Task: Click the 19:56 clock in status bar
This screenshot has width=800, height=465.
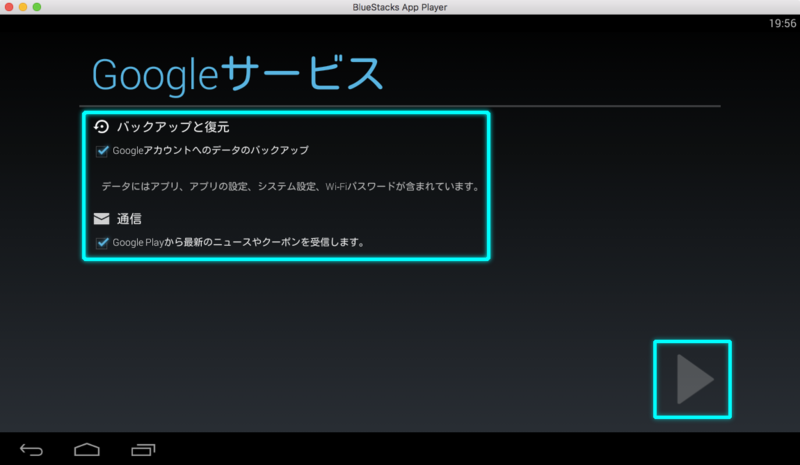Action: tap(782, 23)
